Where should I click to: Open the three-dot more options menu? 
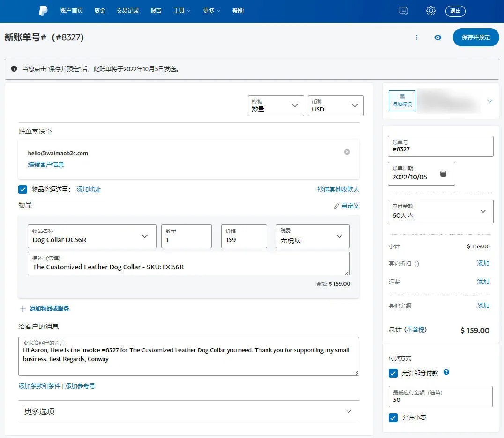pos(417,37)
